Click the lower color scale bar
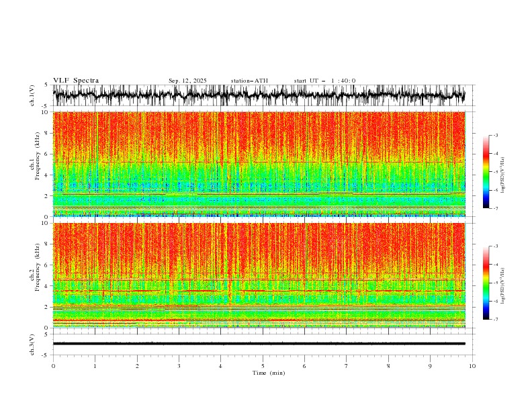 486,283
